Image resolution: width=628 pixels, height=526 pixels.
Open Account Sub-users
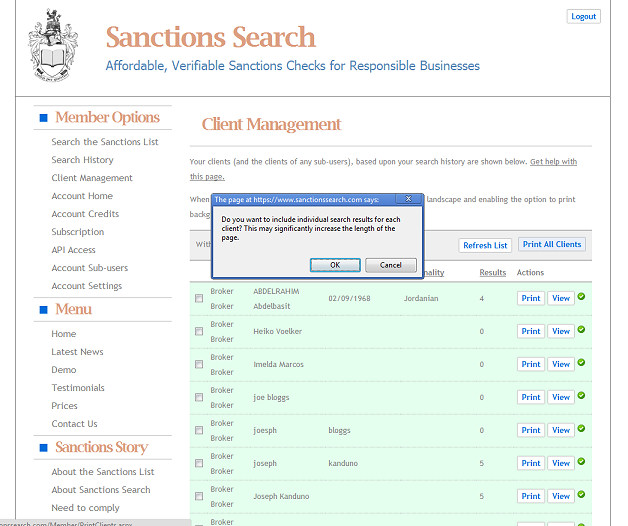coord(90,268)
